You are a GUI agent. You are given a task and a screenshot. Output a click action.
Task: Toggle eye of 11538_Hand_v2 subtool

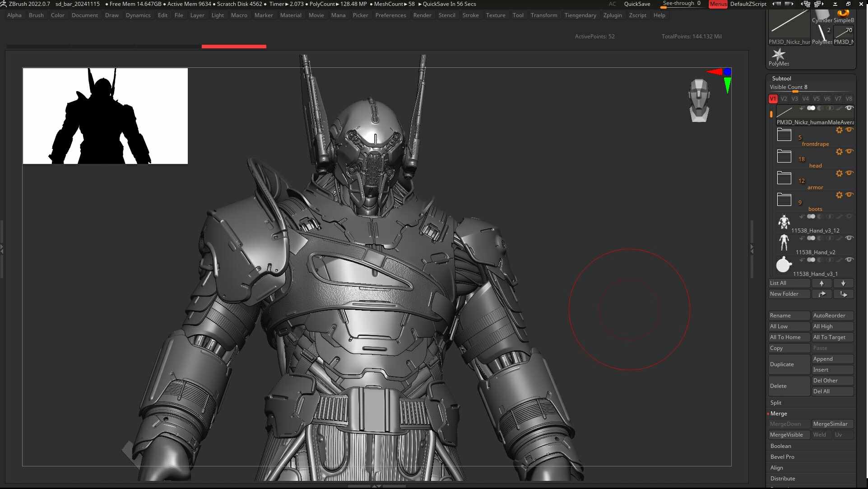(x=849, y=238)
